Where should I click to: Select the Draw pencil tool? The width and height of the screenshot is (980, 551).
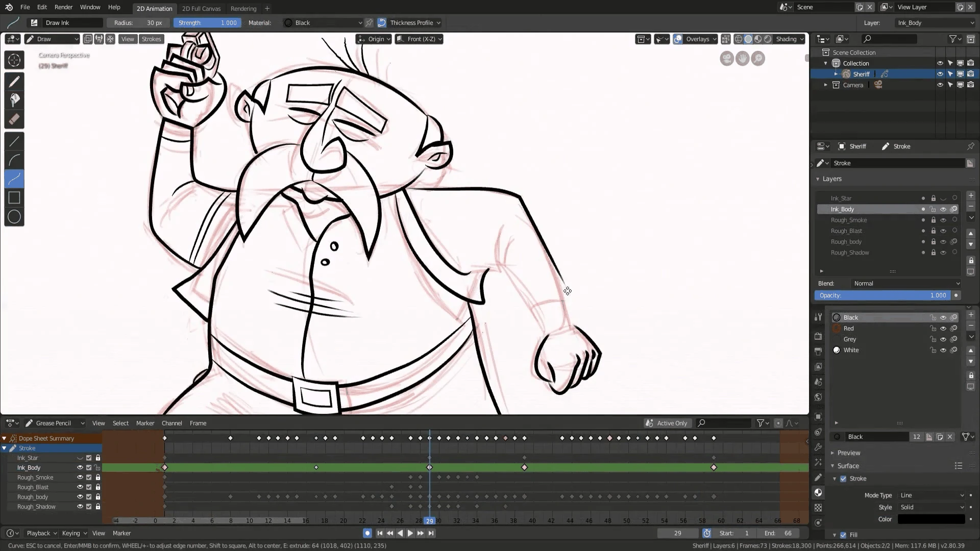click(14, 81)
